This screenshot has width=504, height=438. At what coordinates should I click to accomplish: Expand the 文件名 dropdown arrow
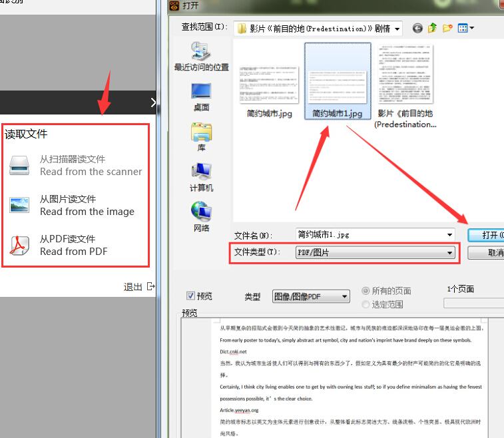coord(450,235)
